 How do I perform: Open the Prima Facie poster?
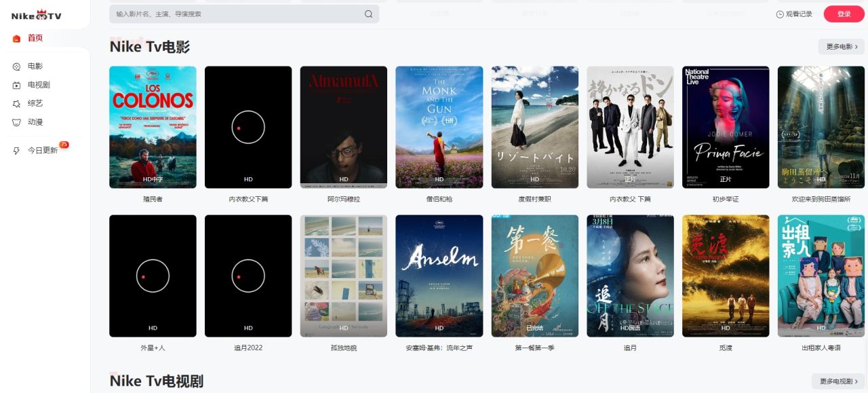(x=726, y=127)
